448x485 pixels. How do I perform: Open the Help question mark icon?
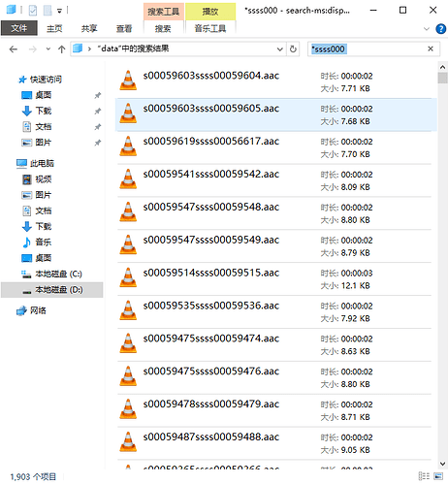pos(441,29)
